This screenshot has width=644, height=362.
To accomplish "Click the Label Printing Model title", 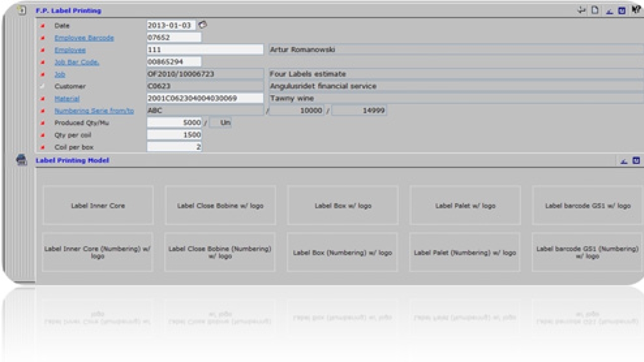I will click(72, 160).
